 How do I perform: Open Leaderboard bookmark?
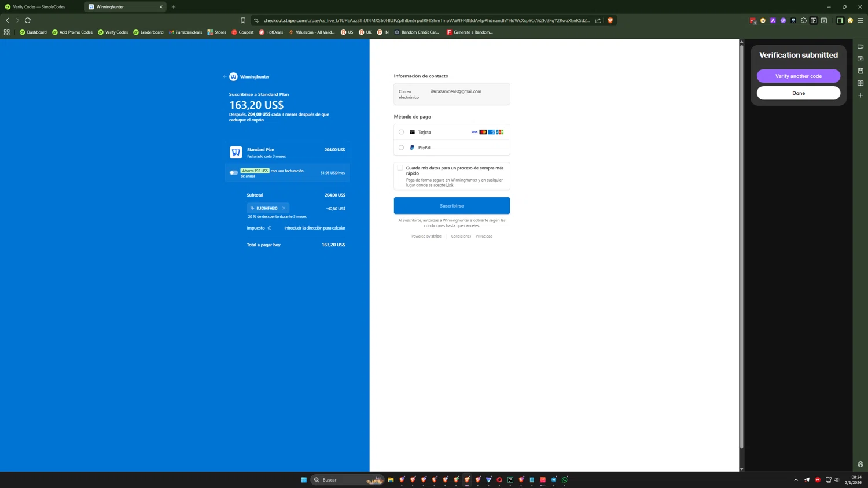pyautogui.click(x=148, y=32)
